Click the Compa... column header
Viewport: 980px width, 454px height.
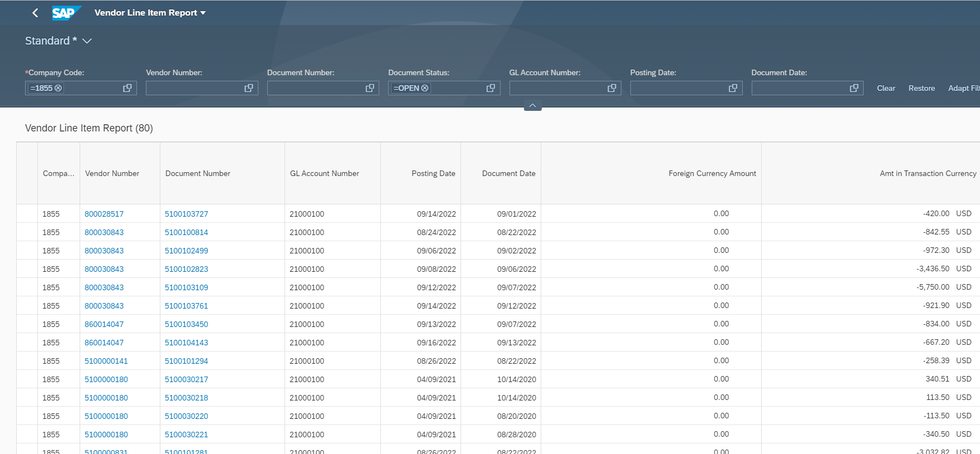click(58, 173)
